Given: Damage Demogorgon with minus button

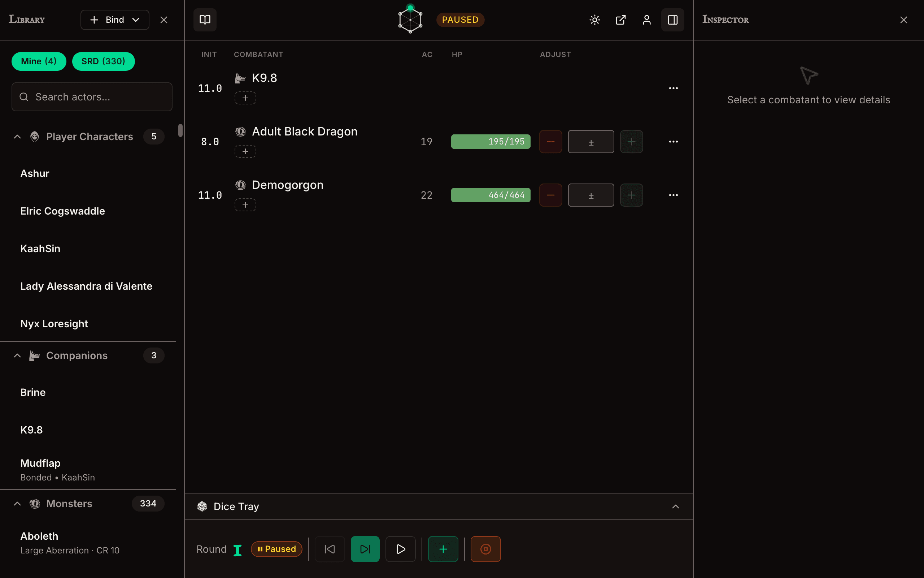Looking at the screenshot, I should [x=550, y=195].
